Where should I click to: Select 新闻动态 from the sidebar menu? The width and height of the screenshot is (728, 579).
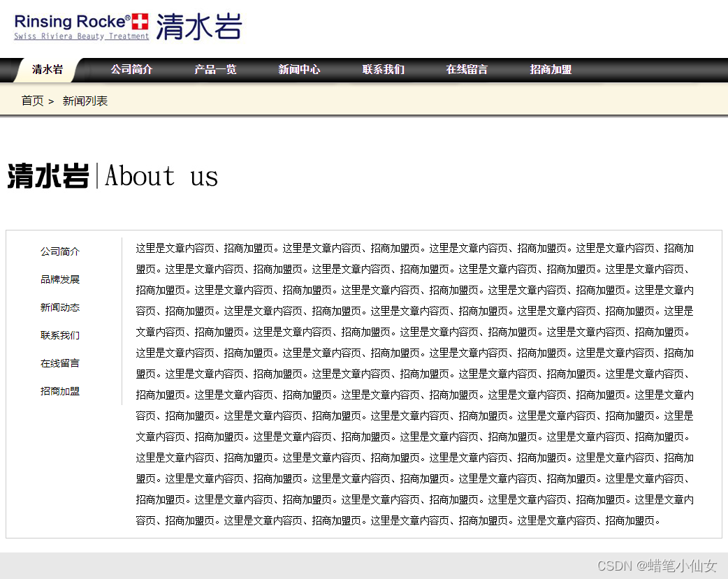pos(60,307)
